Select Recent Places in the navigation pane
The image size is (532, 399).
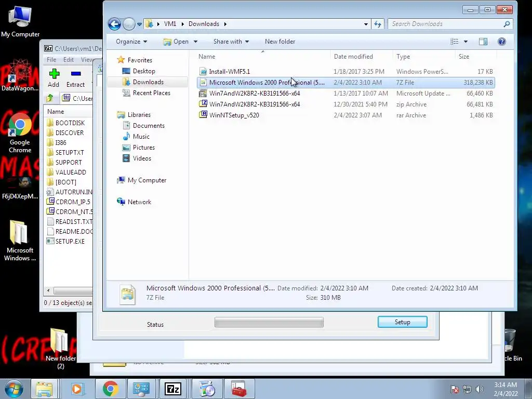[x=147, y=92]
